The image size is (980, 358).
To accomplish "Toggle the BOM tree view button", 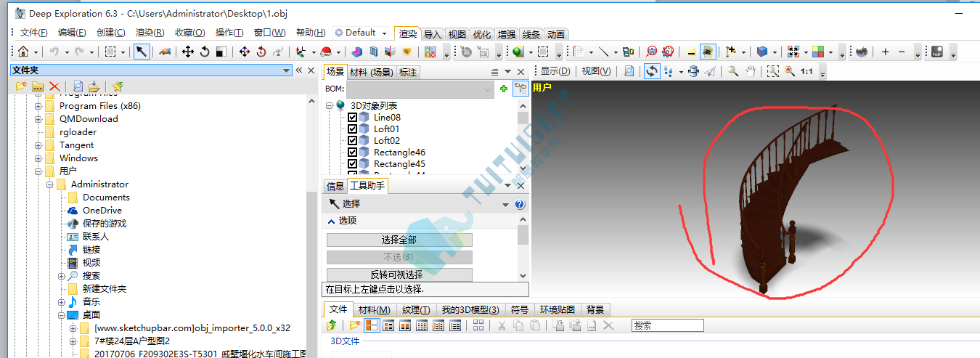I will (x=520, y=89).
